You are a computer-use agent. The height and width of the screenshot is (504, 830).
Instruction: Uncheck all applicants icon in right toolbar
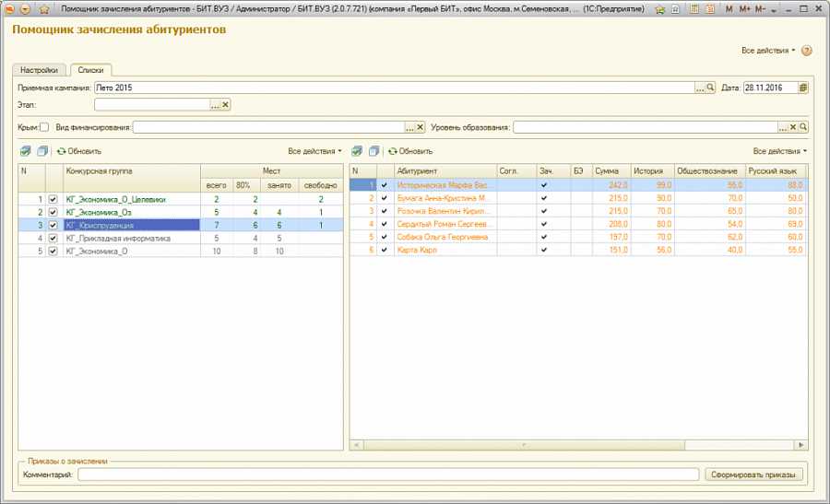tap(373, 151)
